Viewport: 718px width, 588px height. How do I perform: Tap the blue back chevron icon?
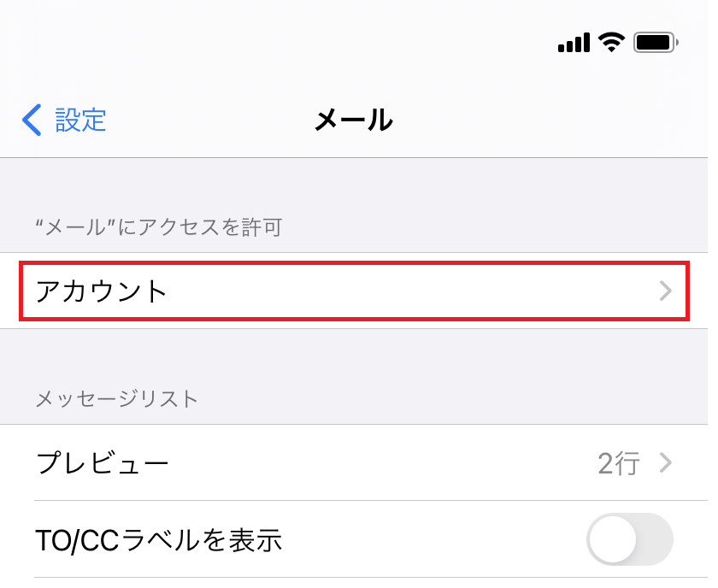32,120
